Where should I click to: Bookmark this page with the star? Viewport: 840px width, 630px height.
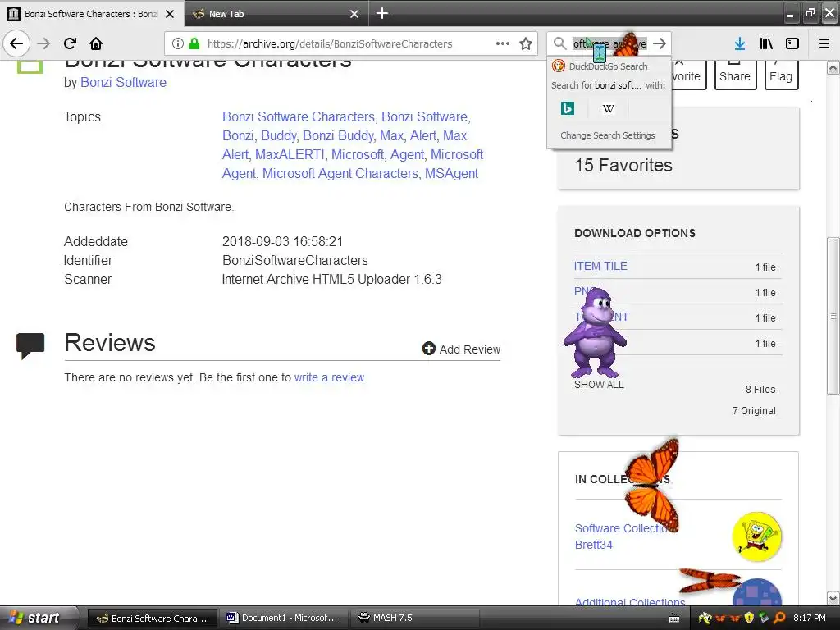pos(526,43)
